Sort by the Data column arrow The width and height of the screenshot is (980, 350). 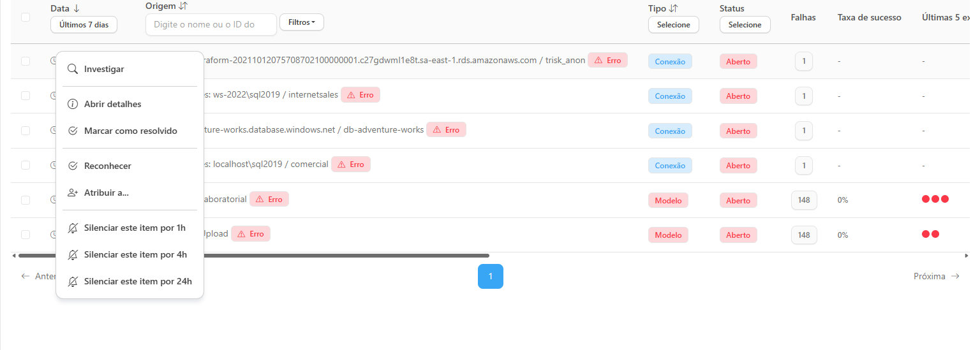[x=77, y=8]
